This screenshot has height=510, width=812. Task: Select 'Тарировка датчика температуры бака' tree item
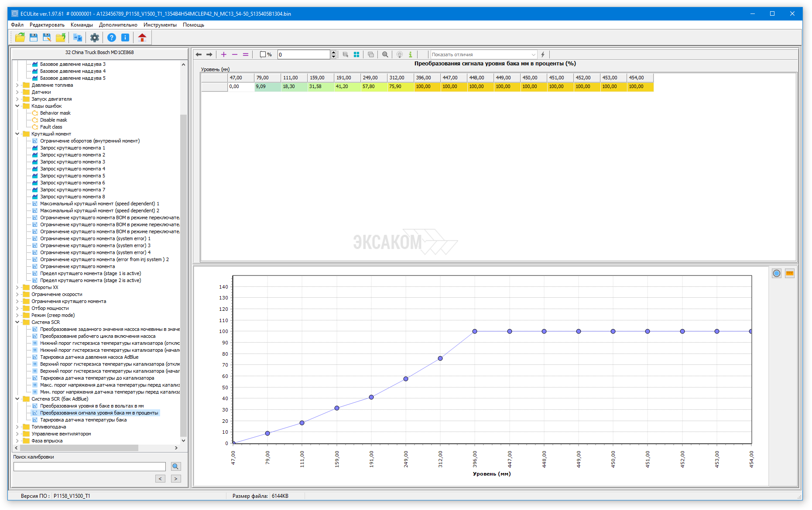click(x=83, y=420)
